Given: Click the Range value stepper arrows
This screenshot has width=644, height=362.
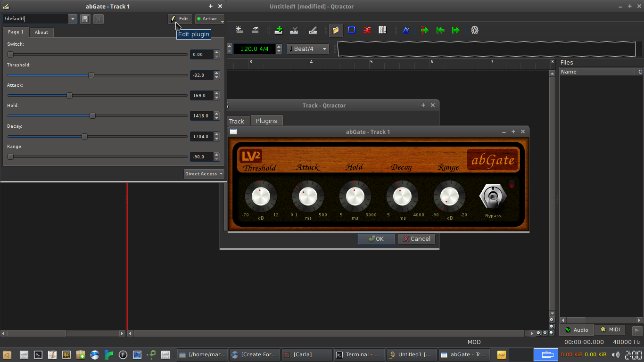Looking at the screenshot, I should tap(217, 156).
